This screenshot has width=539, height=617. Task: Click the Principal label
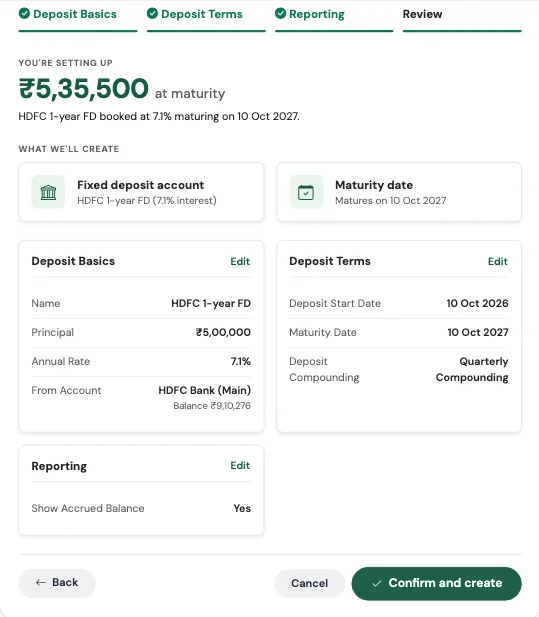click(53, 332)
